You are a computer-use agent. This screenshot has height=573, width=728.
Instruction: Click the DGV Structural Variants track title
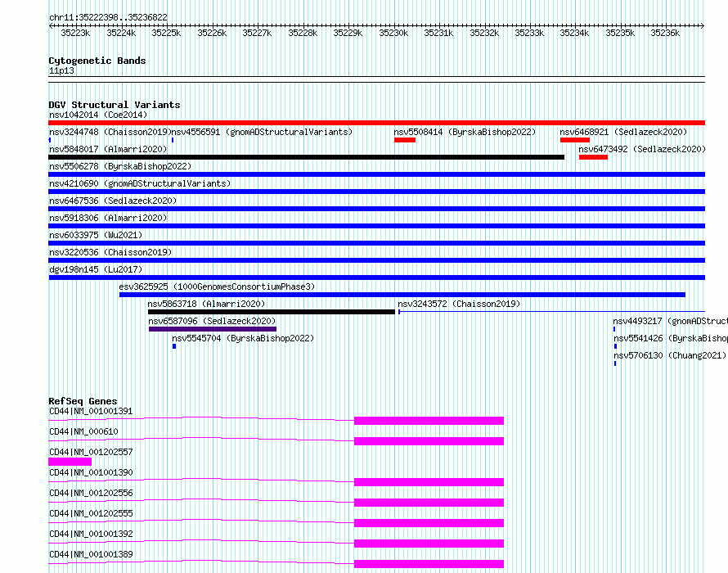coord(115,105)
